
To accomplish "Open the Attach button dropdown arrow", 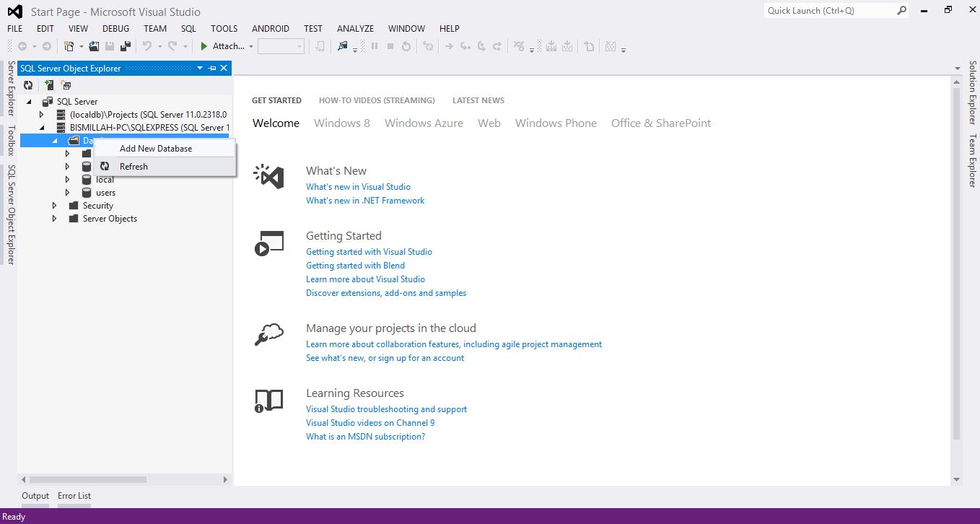I will [251, 46].
